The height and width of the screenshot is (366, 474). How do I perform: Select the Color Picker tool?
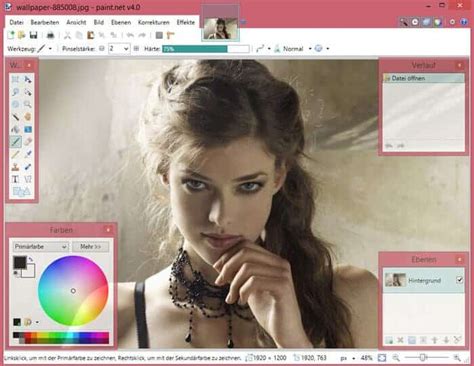point(28,154)
